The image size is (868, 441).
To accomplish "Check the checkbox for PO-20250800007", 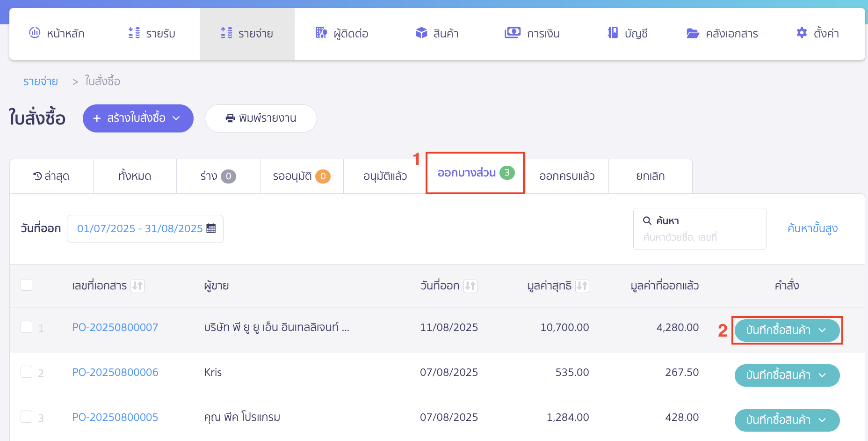I will (x=27, y=327).
